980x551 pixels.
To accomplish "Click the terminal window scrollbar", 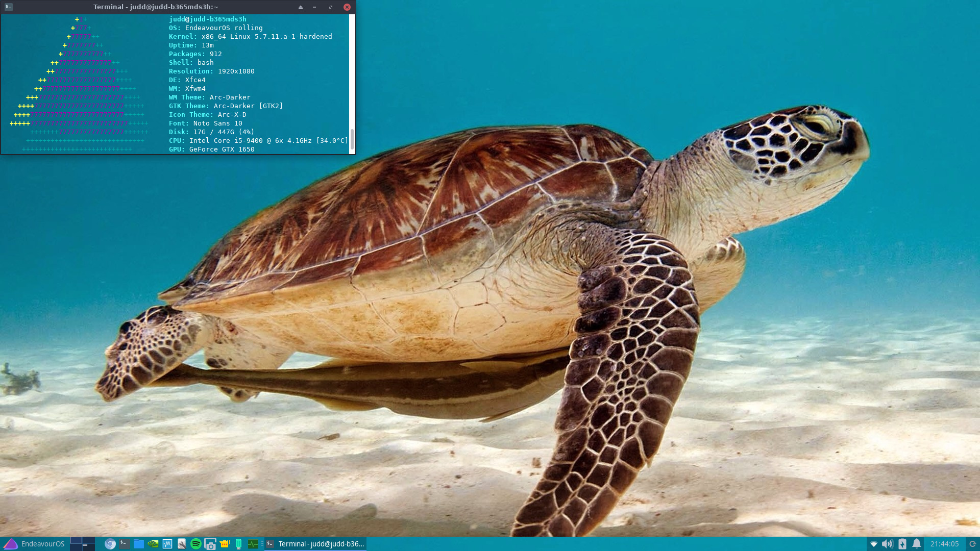I will (x=352, y=139).
